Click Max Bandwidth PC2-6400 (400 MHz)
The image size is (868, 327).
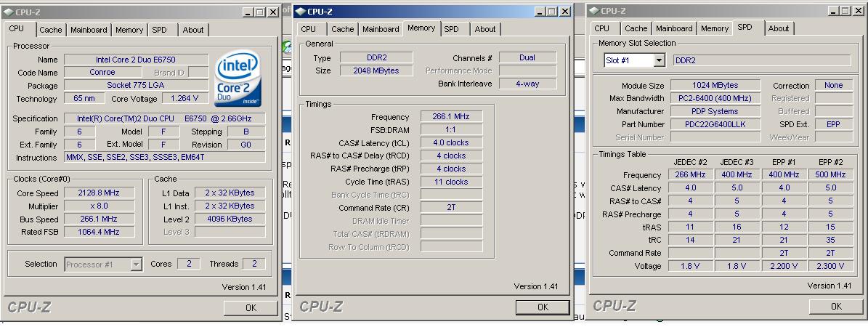[715, 98]
